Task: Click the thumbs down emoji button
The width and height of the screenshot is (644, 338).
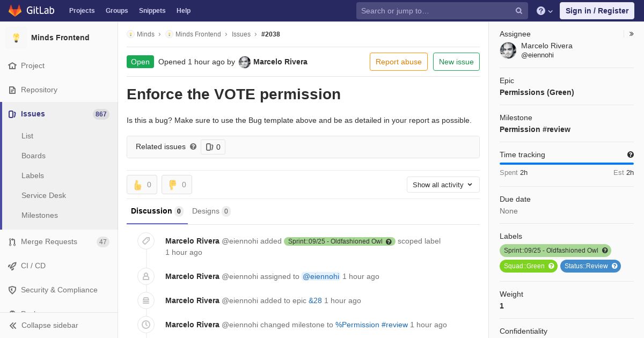Action: pos(177,185)
